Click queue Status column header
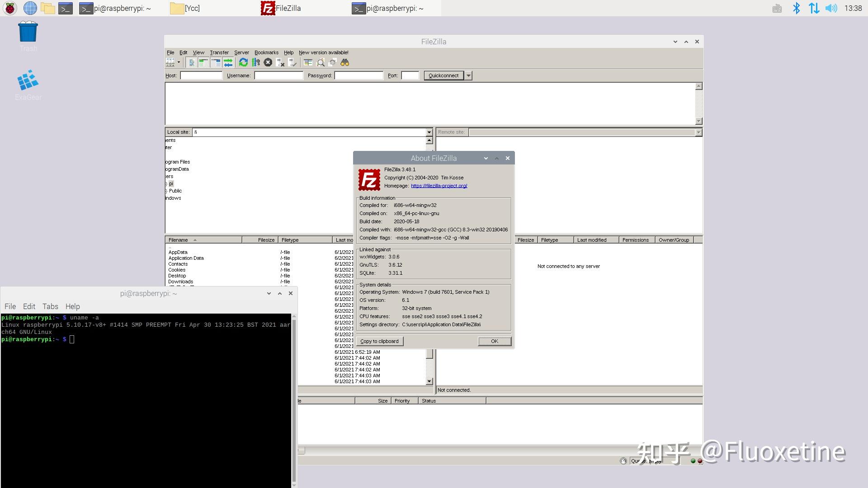The image size is (868, 488). coord(452,401)
